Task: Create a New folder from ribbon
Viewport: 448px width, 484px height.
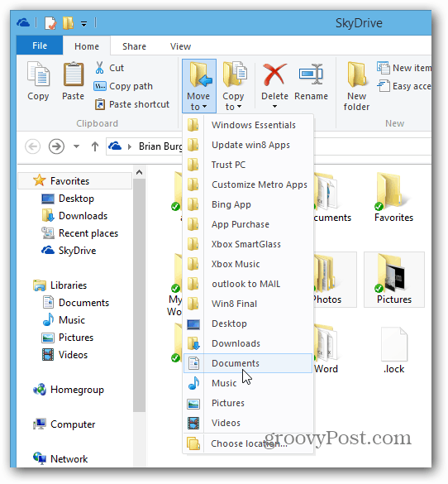Action: (357, 86)
